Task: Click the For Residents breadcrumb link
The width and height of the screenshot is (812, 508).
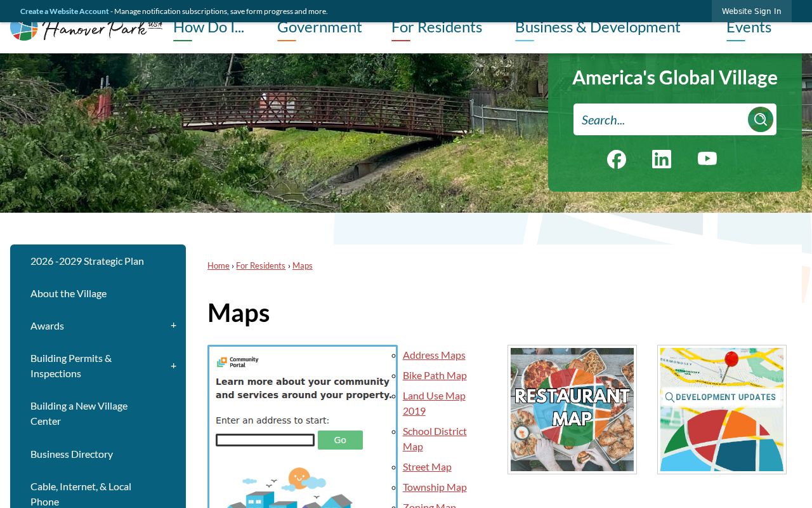Action: 261,265
